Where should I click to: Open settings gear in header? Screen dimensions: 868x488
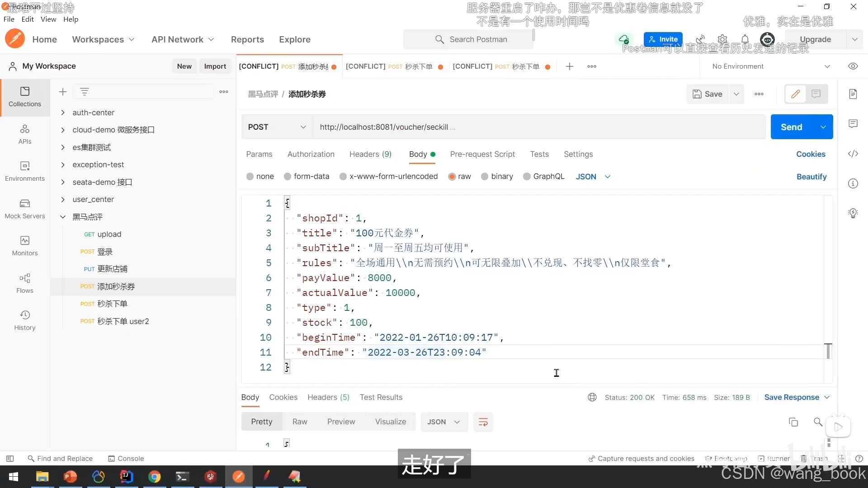tap(722, 39)
